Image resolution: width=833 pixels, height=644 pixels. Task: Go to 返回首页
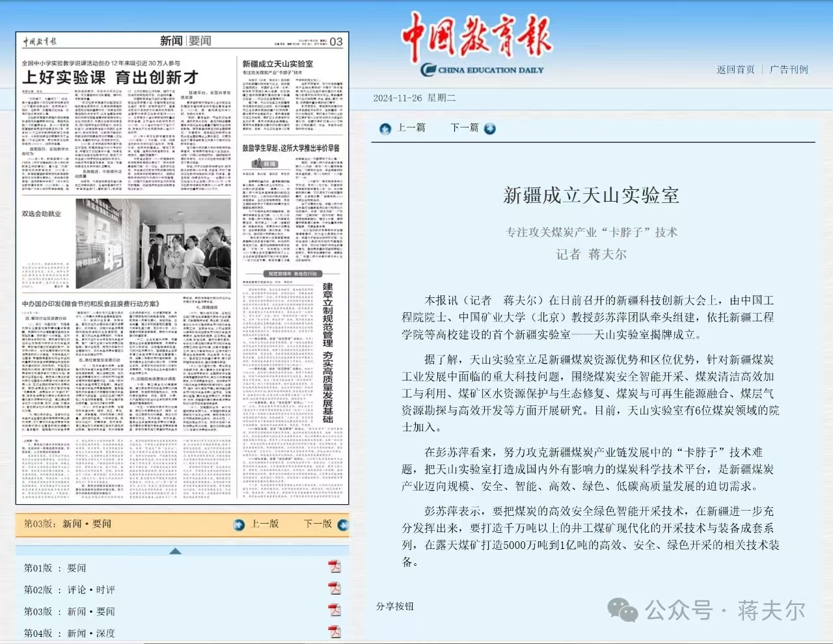click(736, 70)
